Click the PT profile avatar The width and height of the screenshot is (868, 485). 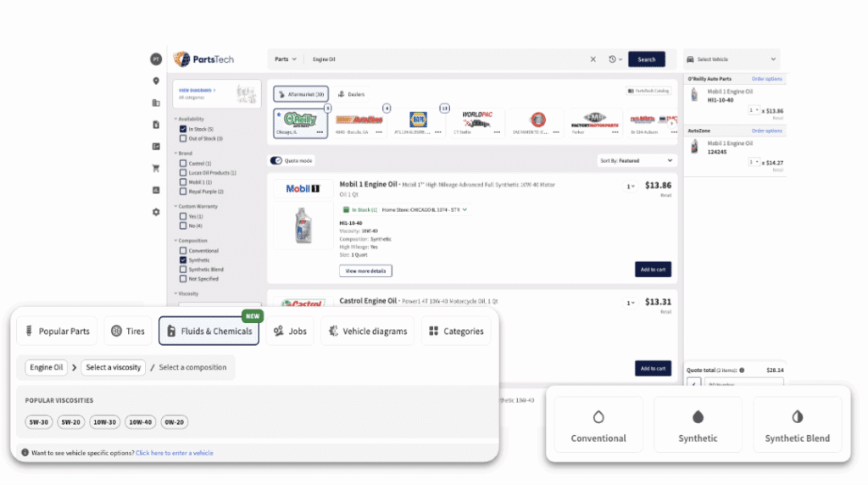[156, 59]
